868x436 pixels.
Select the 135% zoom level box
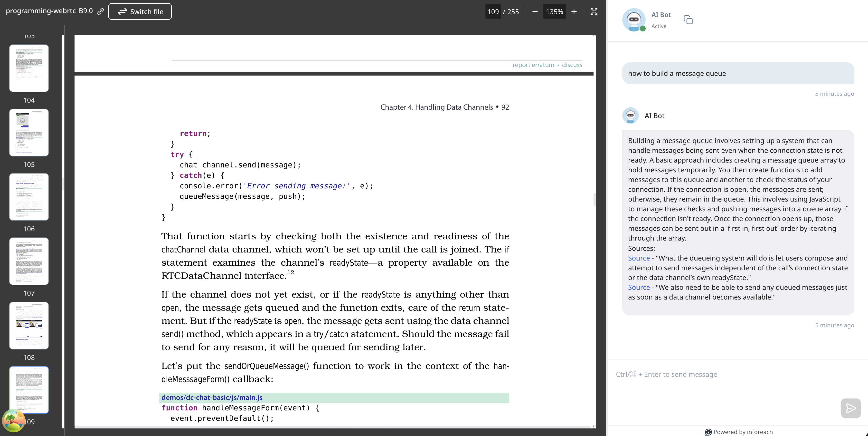coord(554,11)
